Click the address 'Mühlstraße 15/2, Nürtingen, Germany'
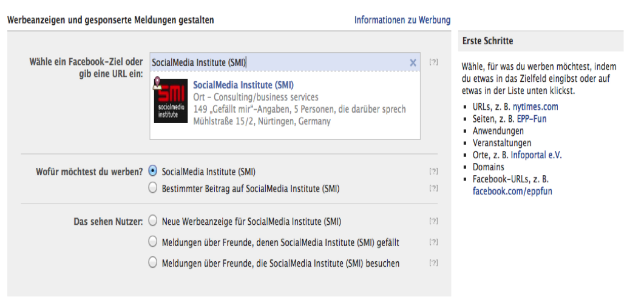 pos(262,121)
